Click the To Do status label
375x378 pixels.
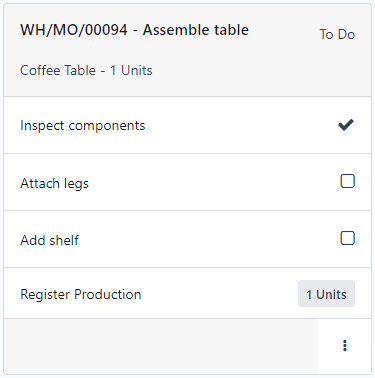[x=337, y=34]
